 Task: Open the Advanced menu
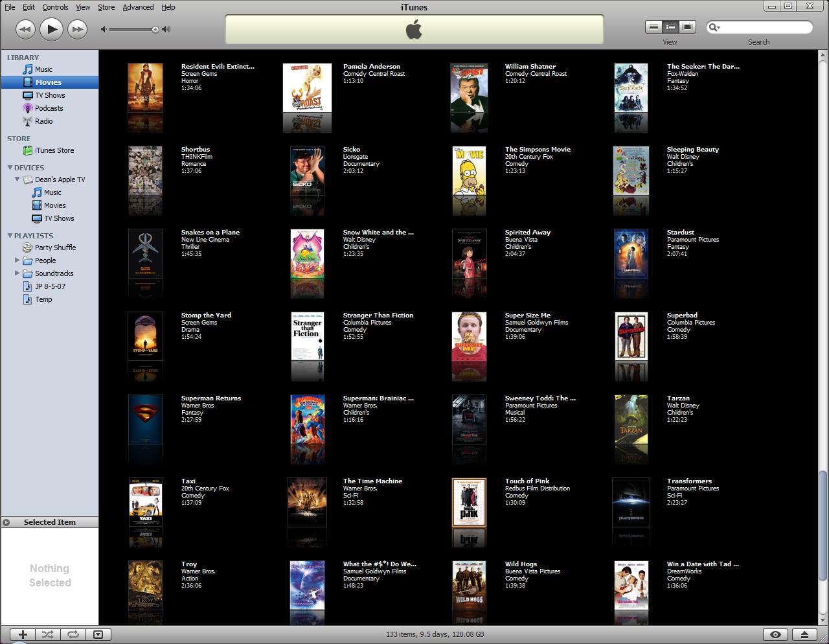pyautogui.click(x=138, y=7)
